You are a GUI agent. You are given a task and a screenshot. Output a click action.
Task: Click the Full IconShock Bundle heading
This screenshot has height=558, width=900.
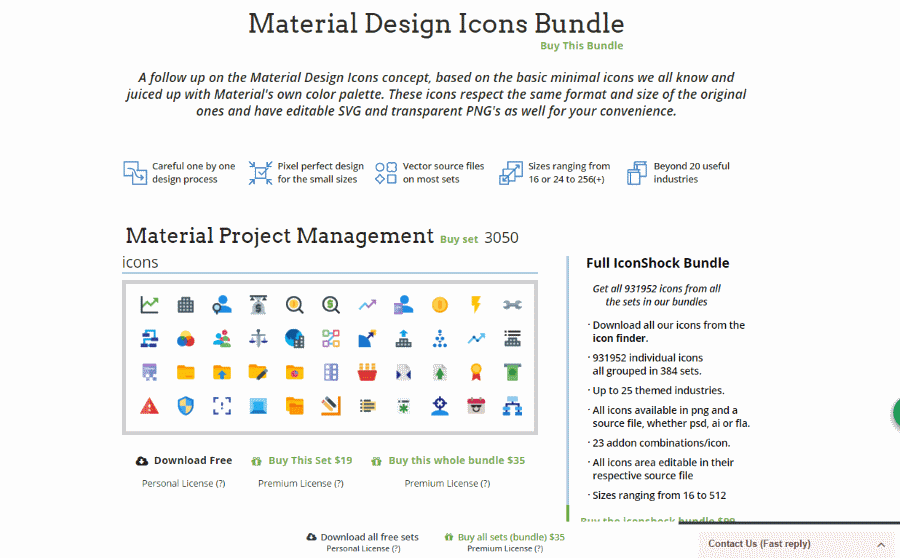click(657, 263)
